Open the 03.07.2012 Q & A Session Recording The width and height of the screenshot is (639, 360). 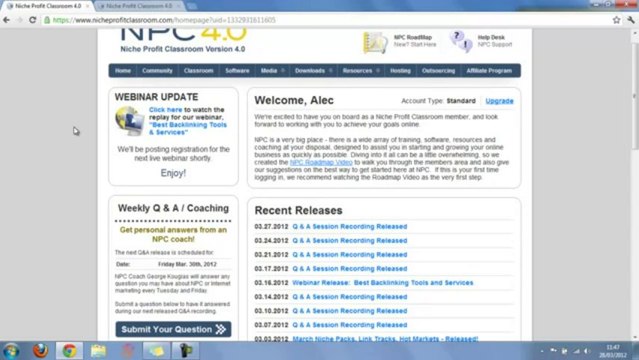coord(350,325)
